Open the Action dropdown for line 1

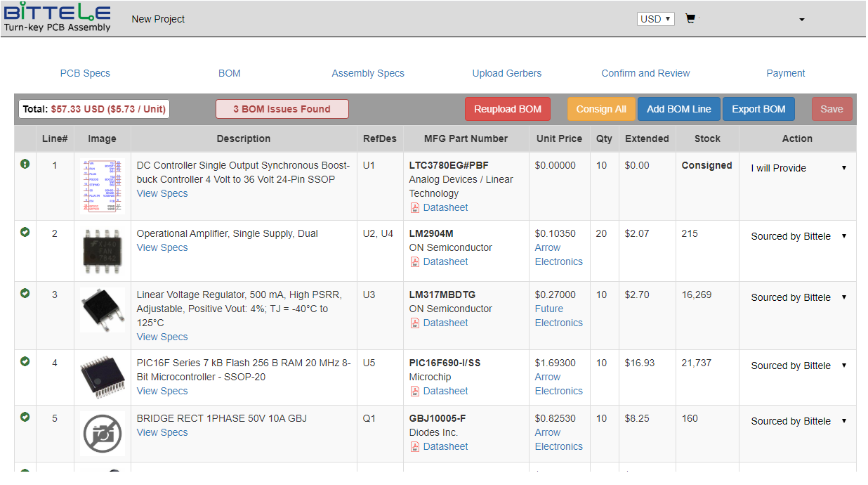798,168
